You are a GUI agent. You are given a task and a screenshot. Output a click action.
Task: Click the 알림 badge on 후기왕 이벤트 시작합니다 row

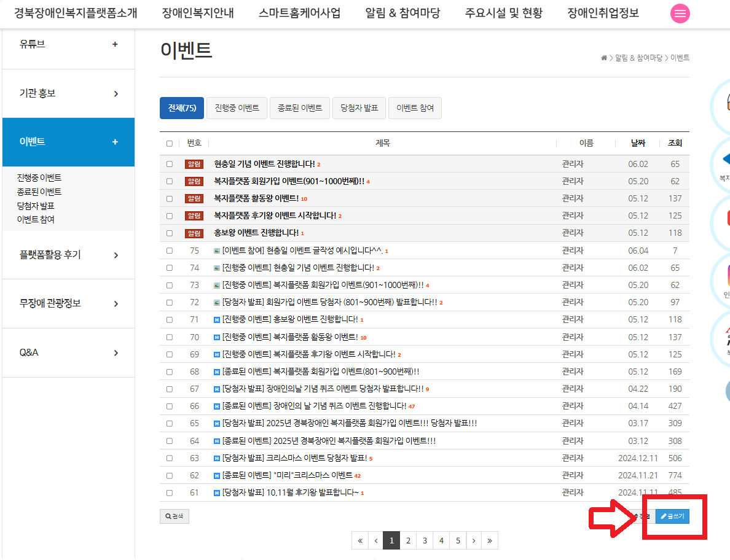pos(194,216)
